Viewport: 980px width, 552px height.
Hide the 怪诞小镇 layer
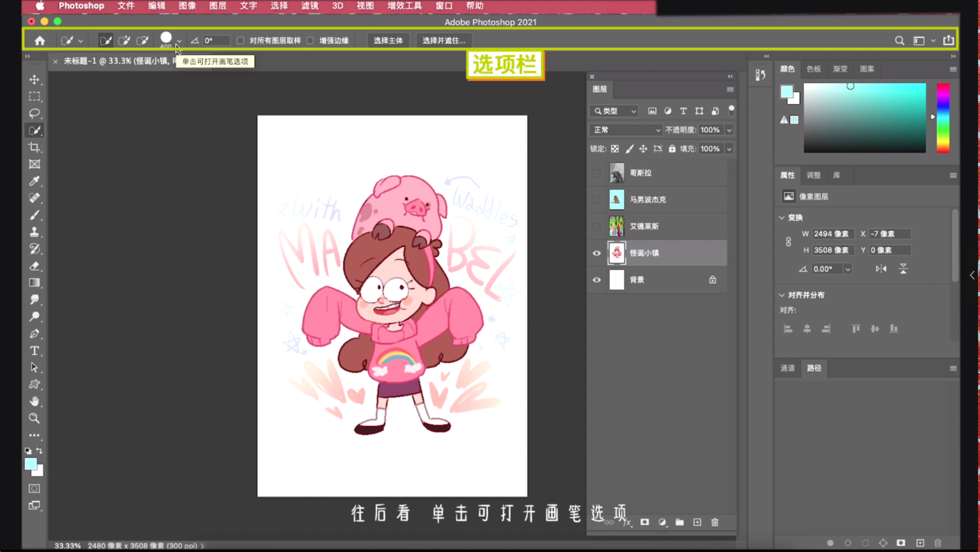pyautogui.click(x=597, y=253)
